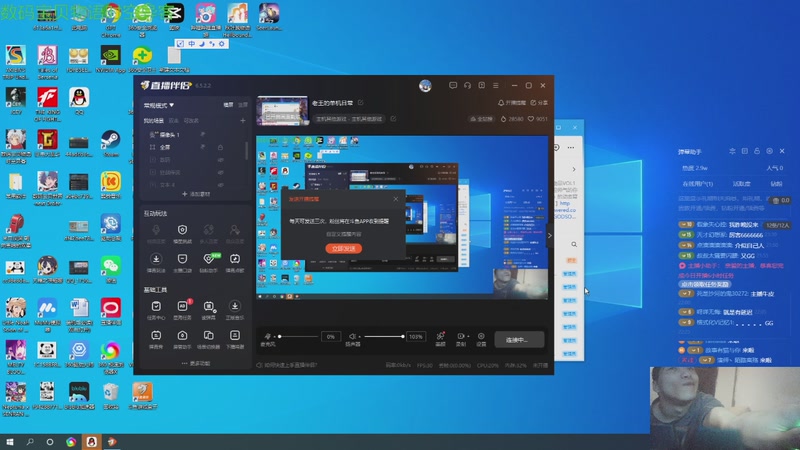Open the 正版音乐 music download icon

click(235, 306)
